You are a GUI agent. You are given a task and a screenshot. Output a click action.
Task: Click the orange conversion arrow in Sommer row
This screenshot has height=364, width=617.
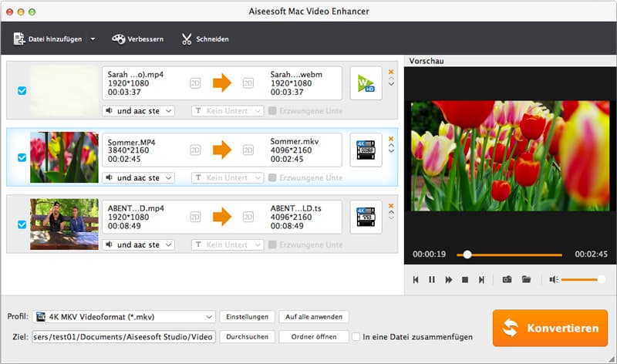pyautogui.click(x=222, y=150)
